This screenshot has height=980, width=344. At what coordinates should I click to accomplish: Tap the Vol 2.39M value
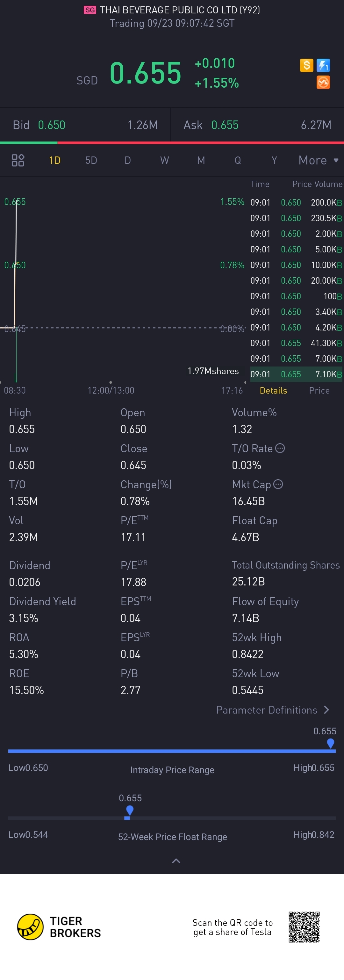tap(23, 537)
